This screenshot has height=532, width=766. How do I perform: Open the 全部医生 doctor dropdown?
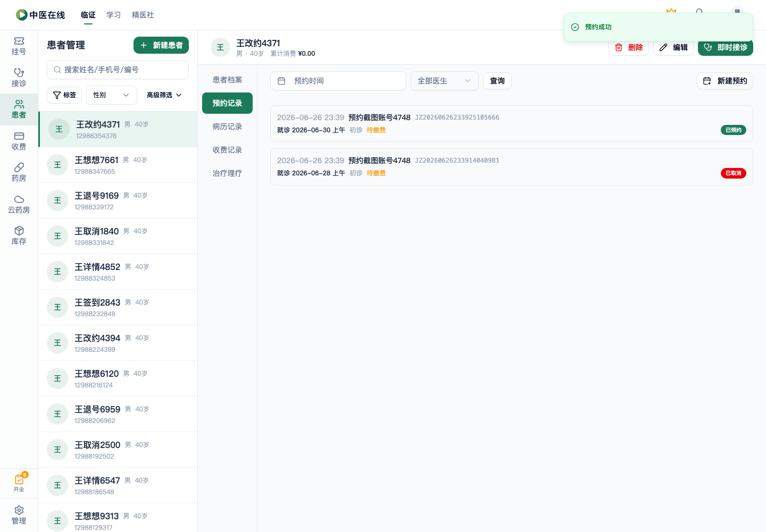[445, 81]
